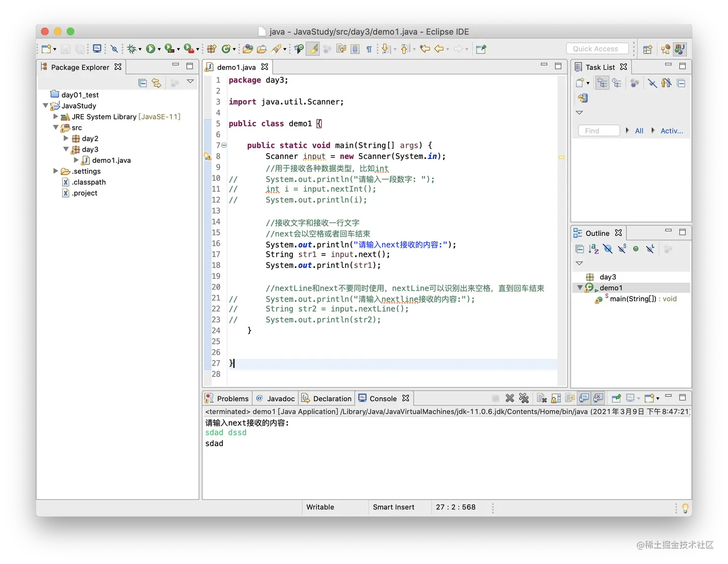Click the New Java Class icon
This screenshot has height=564, width=728.
click(x=226, y=49)
